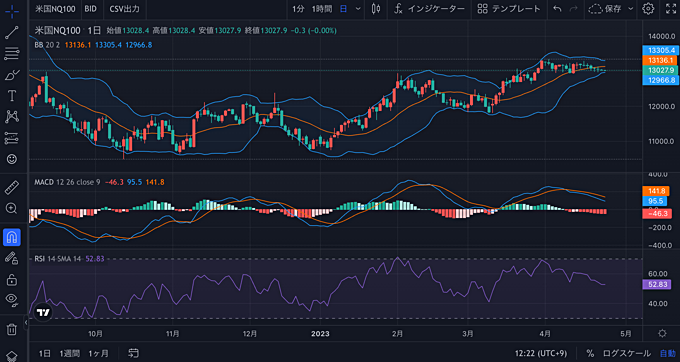The image size is (680, 362).
Task: Toggle the % percent scale
Action: [590, 353]
